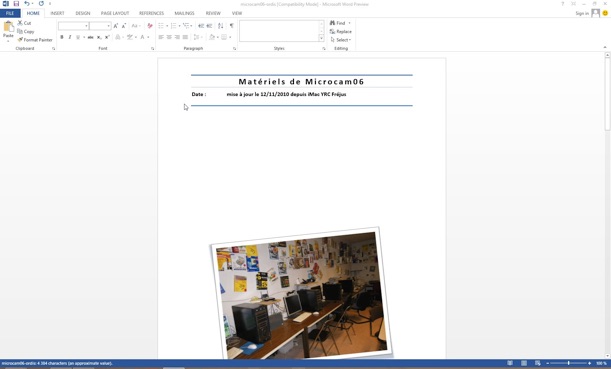Switch to the DESIGN tab
611x369 pixels.
(83, 13)
